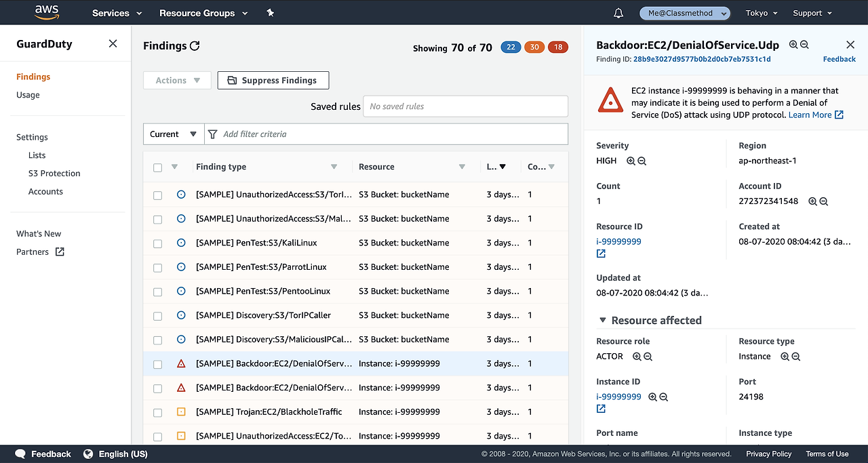868x463 pixels.
Task: Exclude HIGH severity from filter
Action: coord(642,161)
